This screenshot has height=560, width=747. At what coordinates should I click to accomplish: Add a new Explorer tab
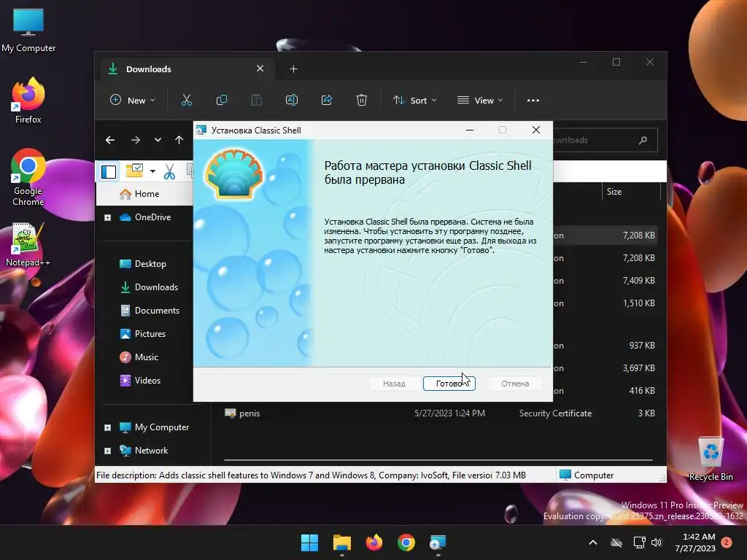point(293,69)
